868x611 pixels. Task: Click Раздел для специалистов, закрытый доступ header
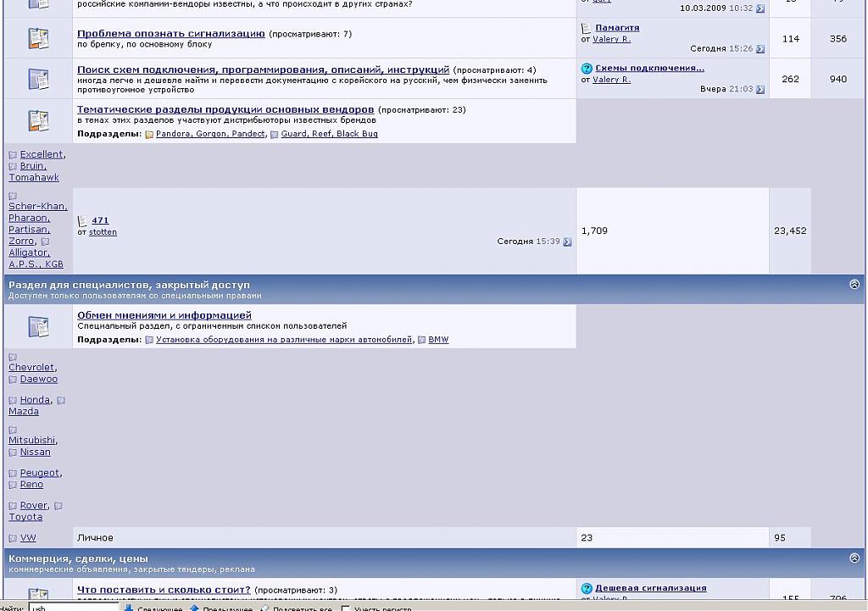[x=129, y=285]
